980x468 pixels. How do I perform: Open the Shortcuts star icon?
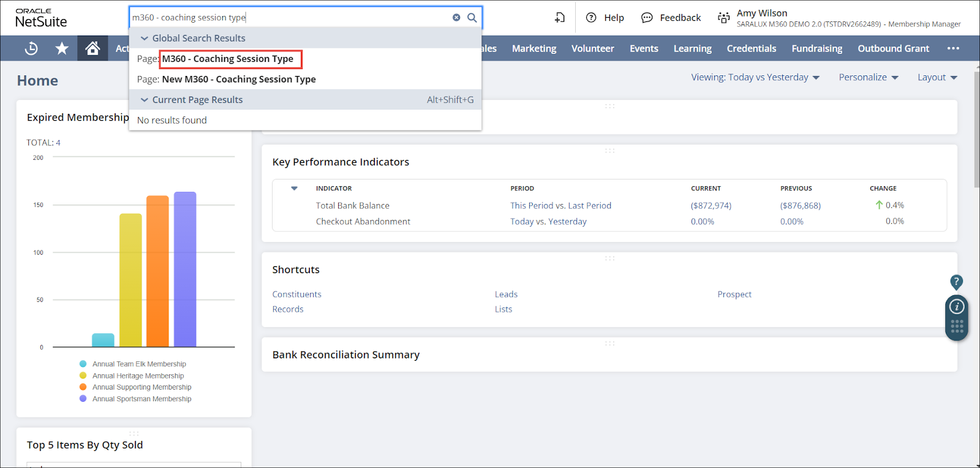click(62, 48)
